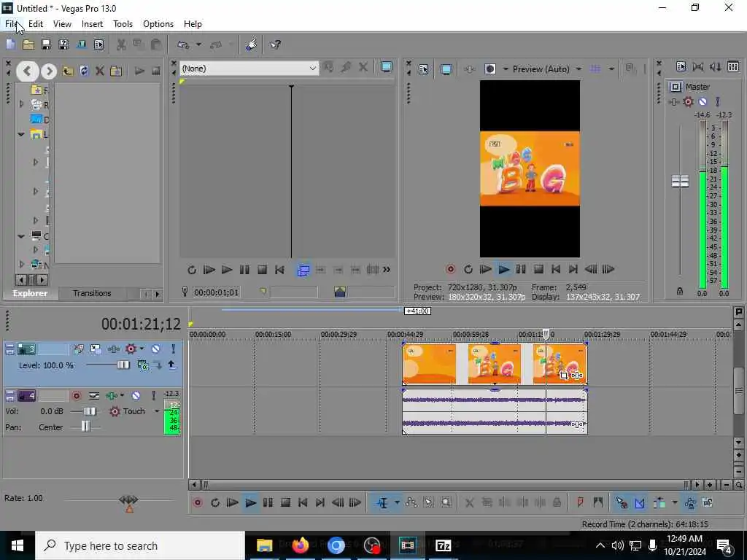This screenshot has height=560, width=747.
Task: Open 7-Zip from the taskbar
Action: tap(443, 545)
